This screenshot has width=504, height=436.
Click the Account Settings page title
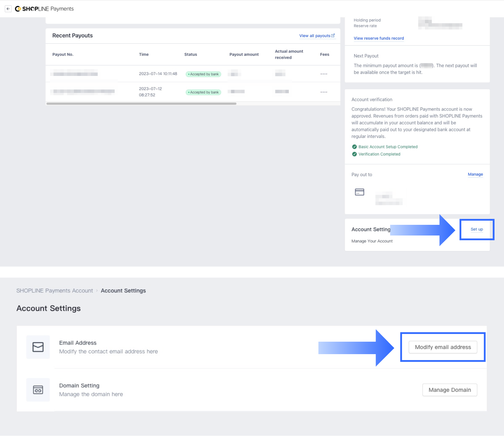coord(49,308)
